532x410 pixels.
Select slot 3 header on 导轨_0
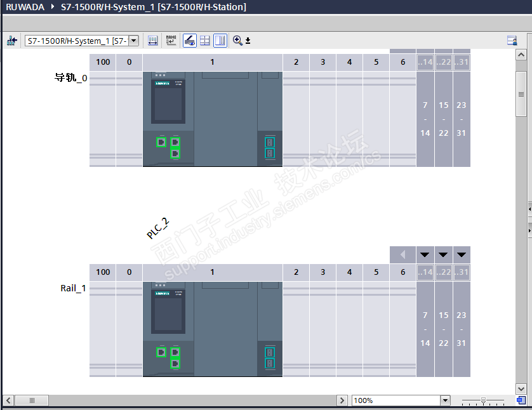click(323, 62)
